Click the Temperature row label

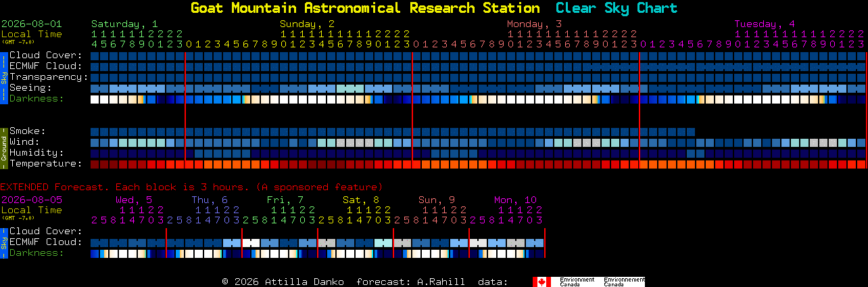click(x=46, y=163)
